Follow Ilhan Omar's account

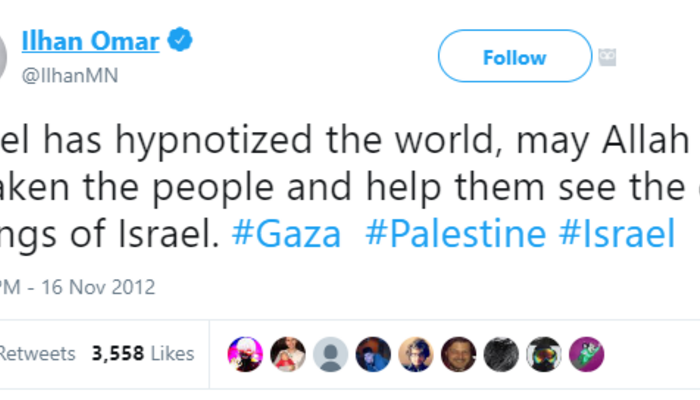pos(514,56)
